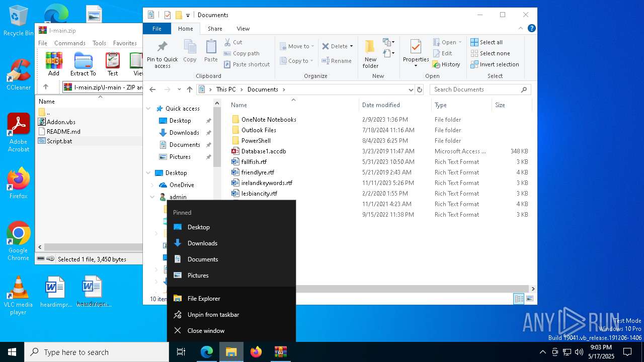The height and width of the screenshot is (362, 644).
Task: Collapse the Desktop tree node
Action: coord(148,173)
